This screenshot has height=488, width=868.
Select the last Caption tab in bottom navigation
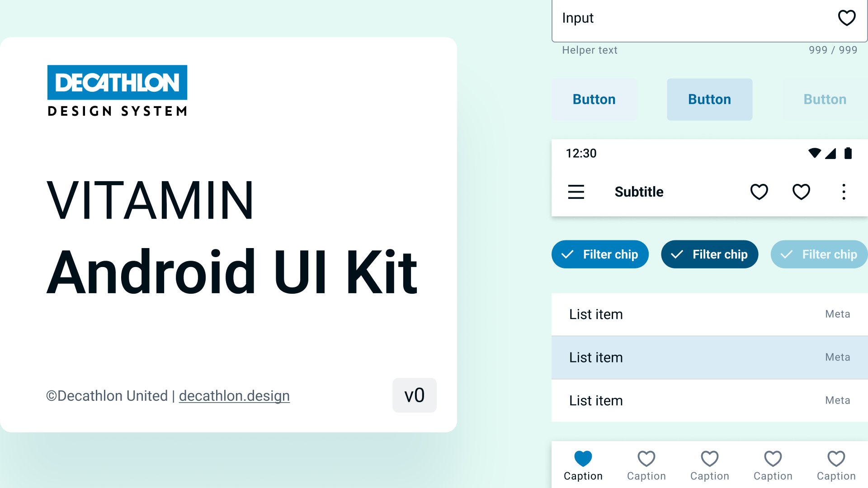coord(836,465)
